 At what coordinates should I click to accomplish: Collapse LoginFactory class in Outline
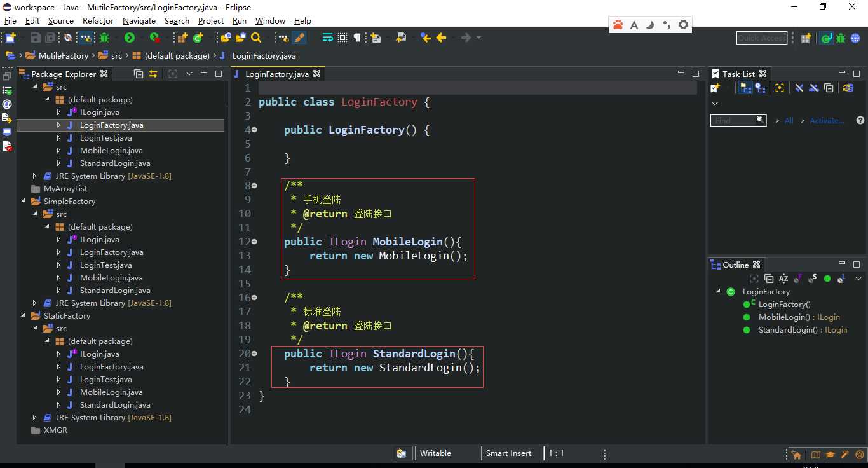719,291
